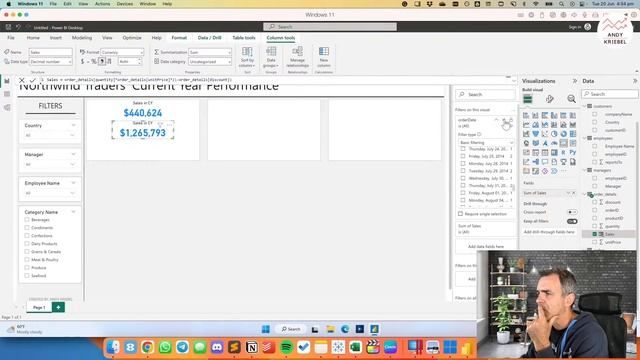This screenshot has width=640, height=360.
Task: Apply currency dollar format symbol
Action: (82, 61)
